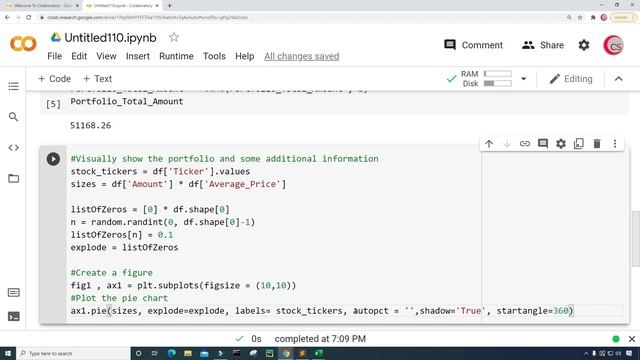Open Excel from the taskbar
This screenshot has width=640, height=360.
tap(318, 353)
